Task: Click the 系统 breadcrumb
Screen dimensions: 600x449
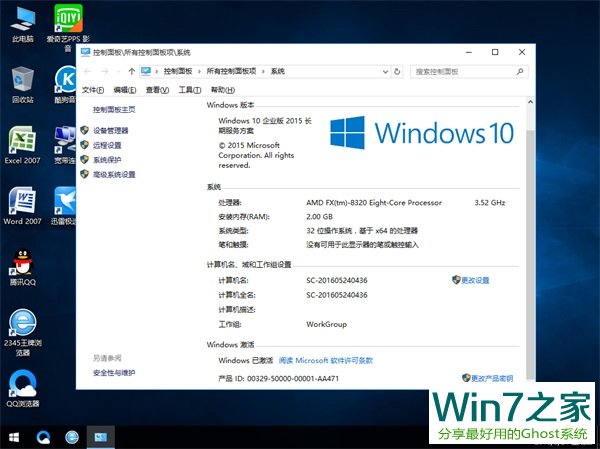Action: [278, 72]
